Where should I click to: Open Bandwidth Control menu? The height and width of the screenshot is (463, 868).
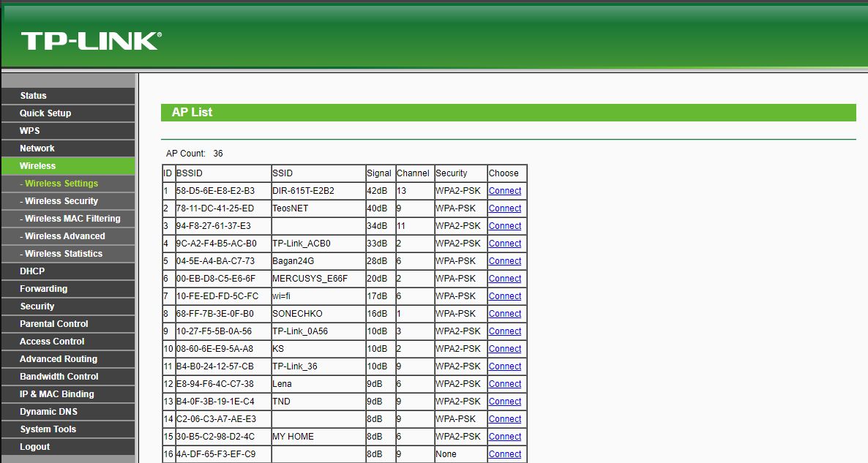(67, 377)
